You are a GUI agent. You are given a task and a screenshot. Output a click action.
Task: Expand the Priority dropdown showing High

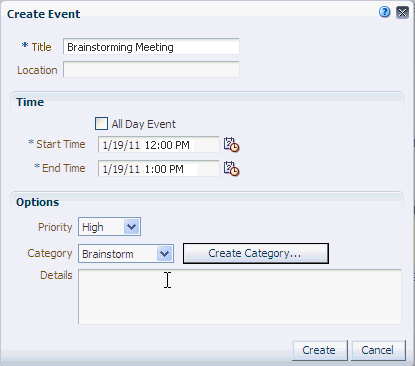109,227
